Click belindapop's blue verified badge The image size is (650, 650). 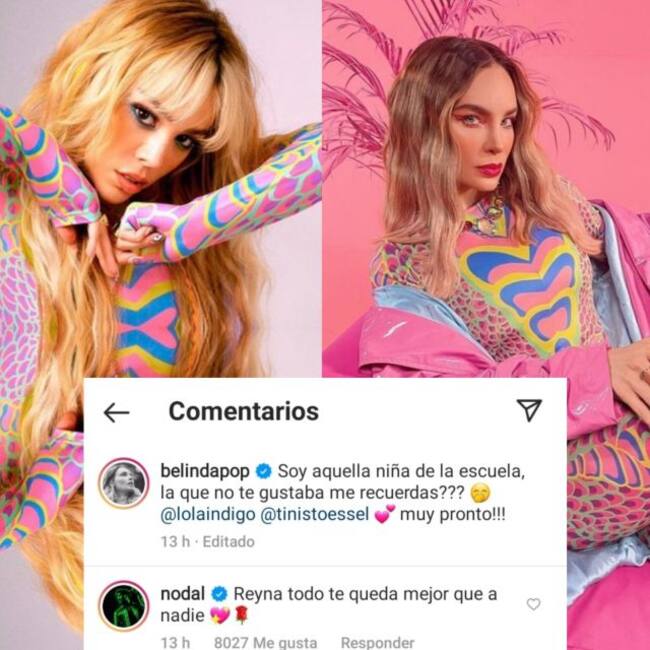pyautogui.click(x=263, y=471)
